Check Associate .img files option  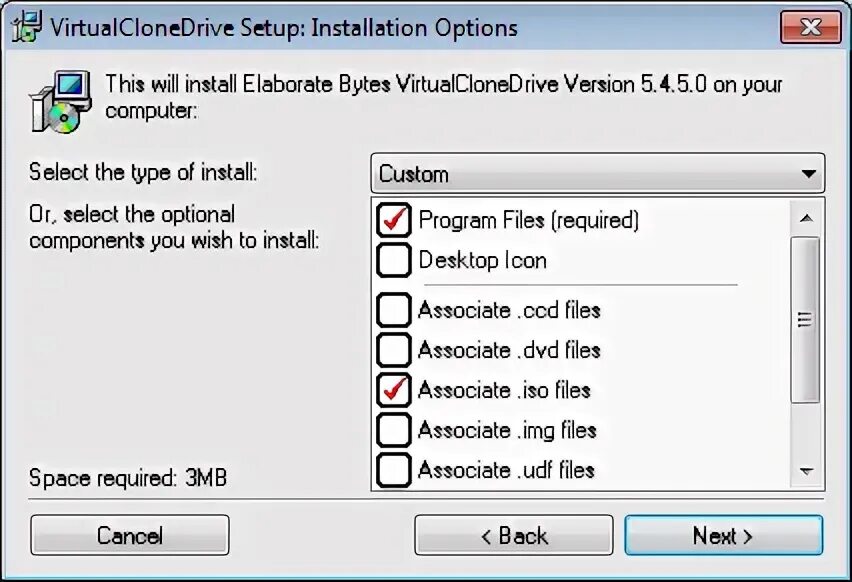tap(393, 430)
